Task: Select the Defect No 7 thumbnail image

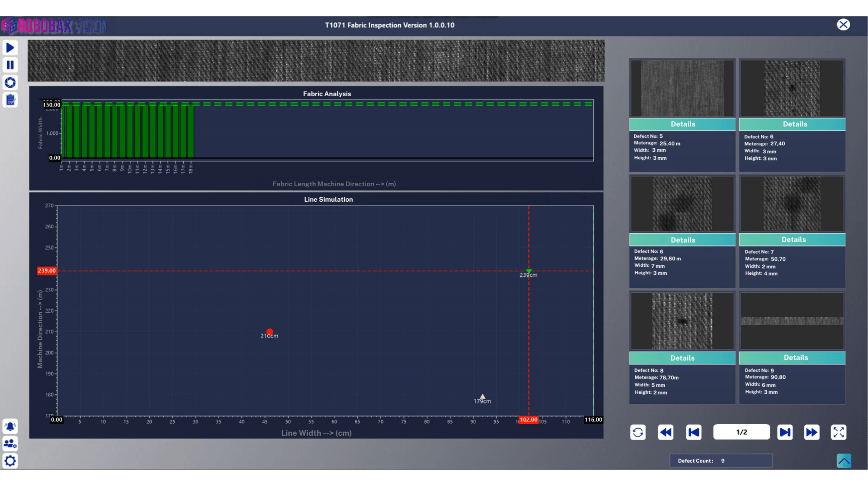Action: pos(792,204)
